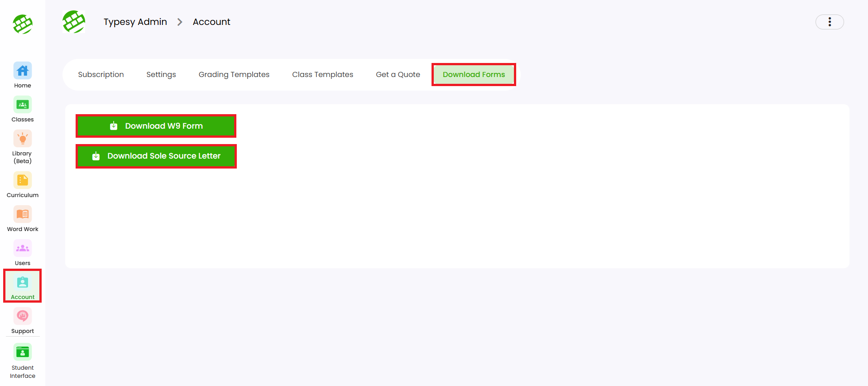Open the three-dot more options menu
This screenshot has height=386, width=868.
pos(829,22)
